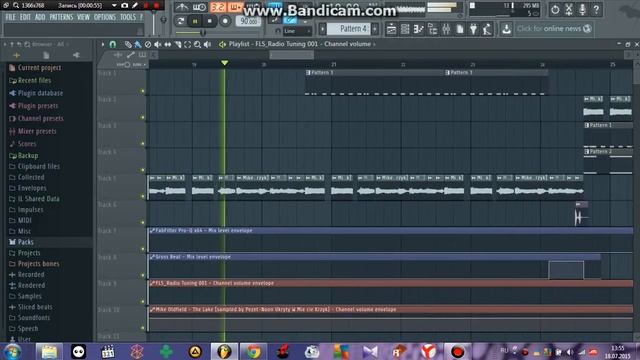Open the PATTERNS menu

pos(61,17)
